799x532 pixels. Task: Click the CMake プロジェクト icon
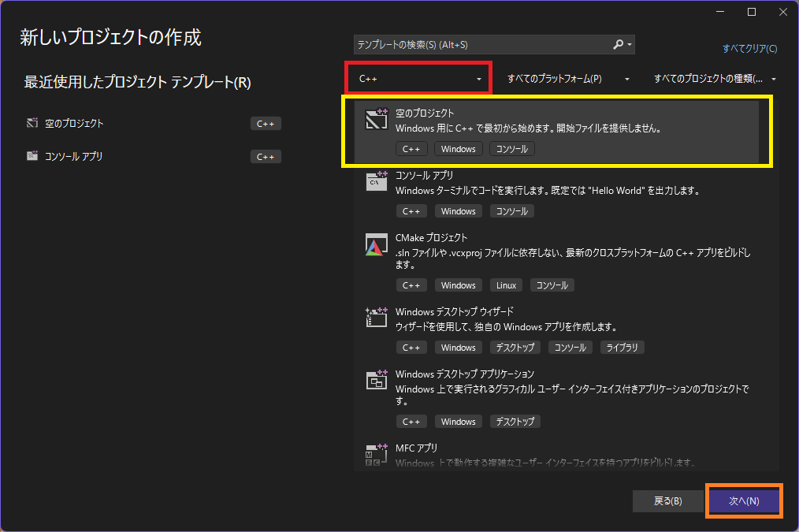377,246
